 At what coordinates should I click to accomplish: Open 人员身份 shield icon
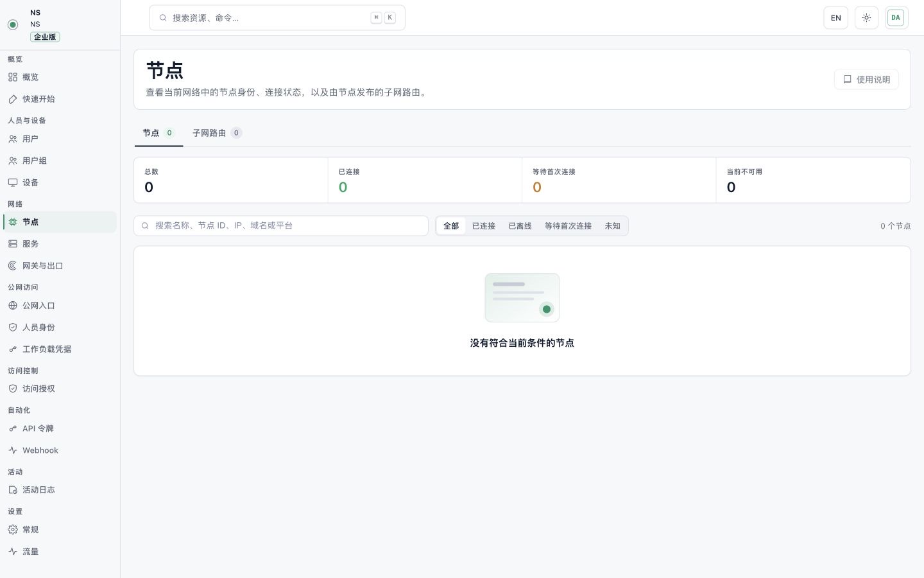(13, 328)
